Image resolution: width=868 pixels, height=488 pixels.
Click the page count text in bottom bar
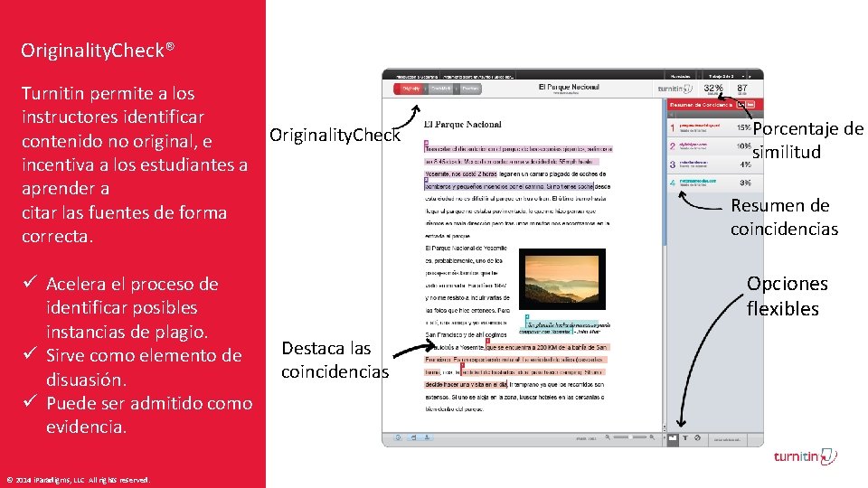click(586, 438)
